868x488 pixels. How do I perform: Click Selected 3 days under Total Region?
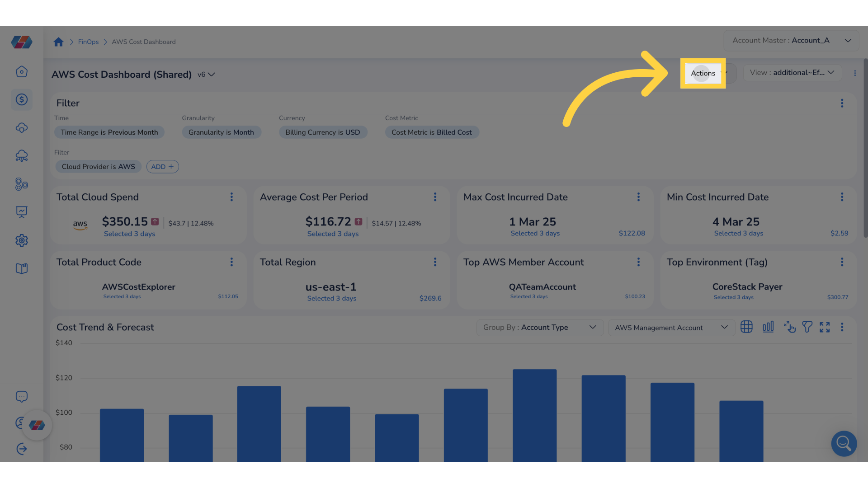[332, 298]
